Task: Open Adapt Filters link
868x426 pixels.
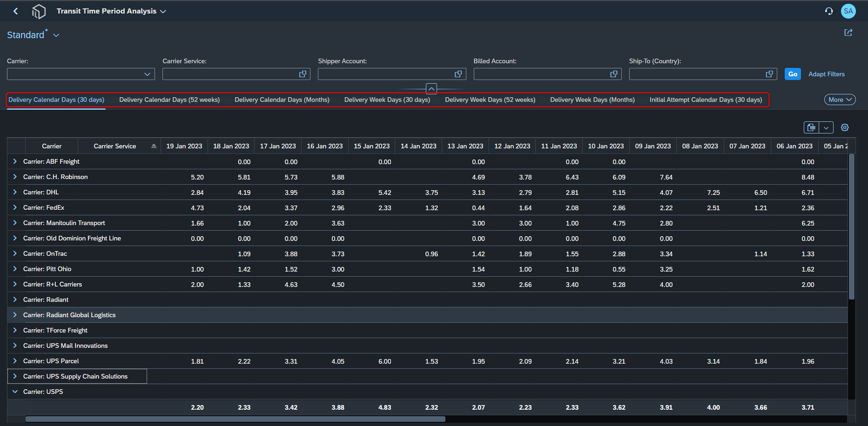Action: point(826,74)
